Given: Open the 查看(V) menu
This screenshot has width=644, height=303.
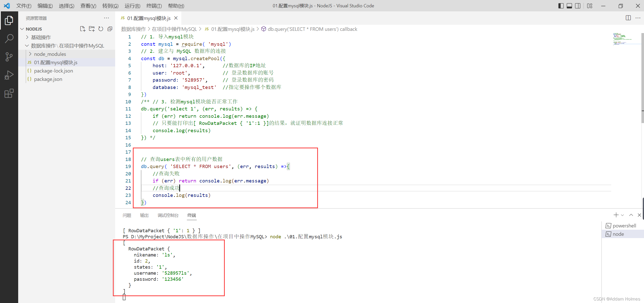Looking at the screenshot, I should (x=88, y=6).
